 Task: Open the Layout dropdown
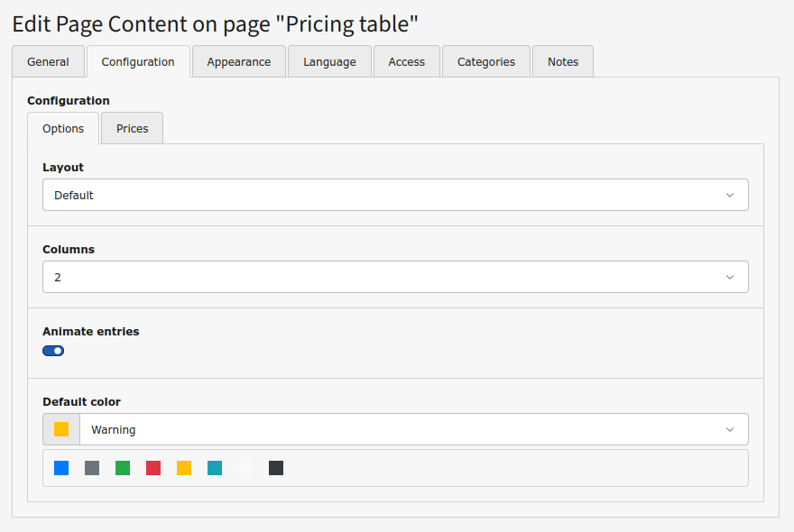[x=395, y=195]
